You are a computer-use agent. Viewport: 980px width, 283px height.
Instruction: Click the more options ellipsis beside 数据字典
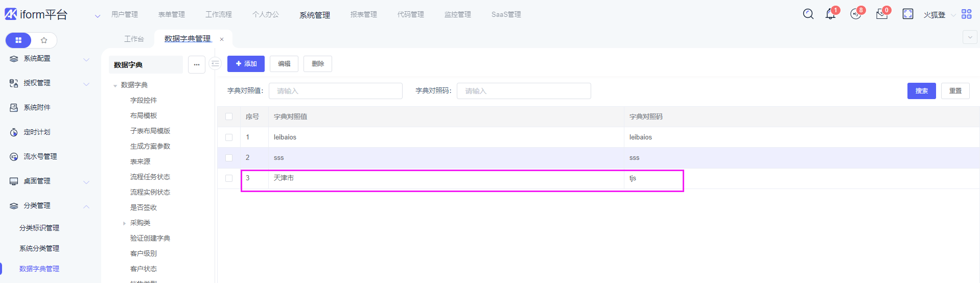click(x=197, y=65)
